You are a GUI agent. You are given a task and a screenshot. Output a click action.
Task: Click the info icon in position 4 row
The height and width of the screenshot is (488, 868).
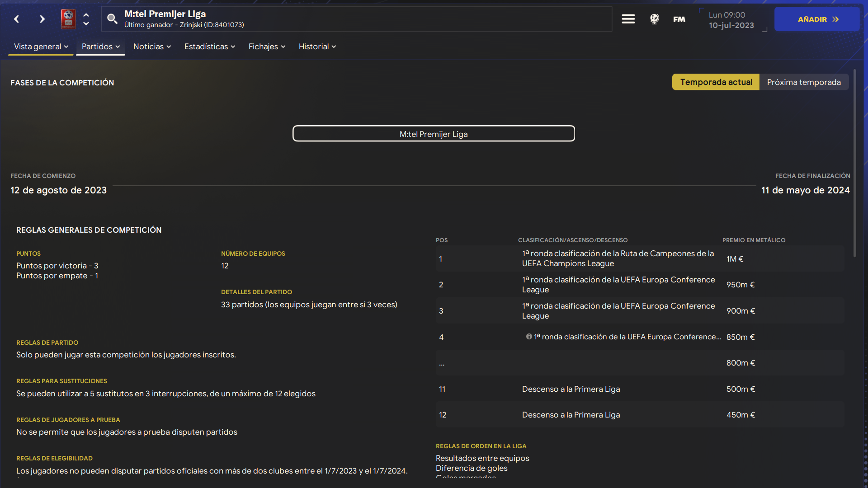point(528,337)
